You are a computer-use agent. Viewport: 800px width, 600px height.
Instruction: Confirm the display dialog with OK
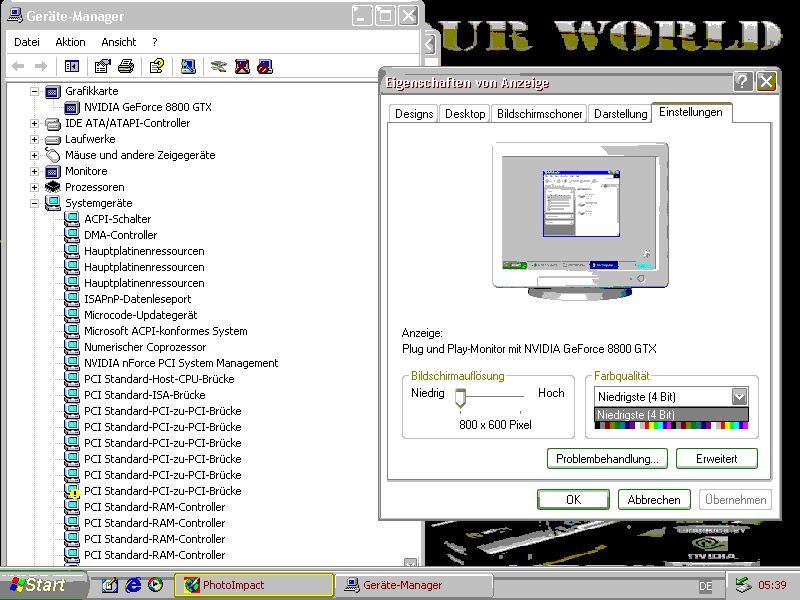point(573,499)
